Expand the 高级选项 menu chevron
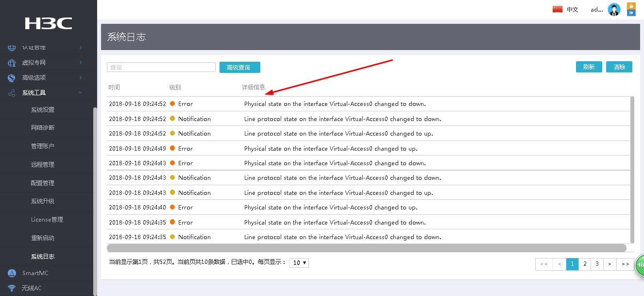 coord(81,78)
